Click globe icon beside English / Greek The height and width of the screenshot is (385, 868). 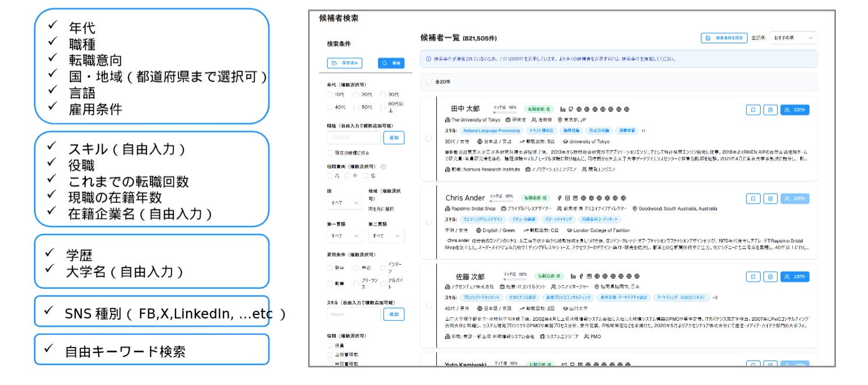pyautogui.click(x=480, y=230)
